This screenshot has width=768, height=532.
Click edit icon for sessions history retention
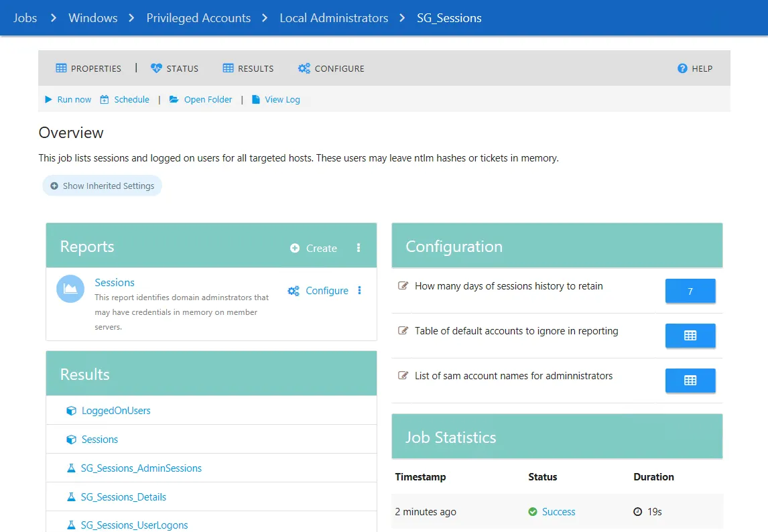click(403, 285)
